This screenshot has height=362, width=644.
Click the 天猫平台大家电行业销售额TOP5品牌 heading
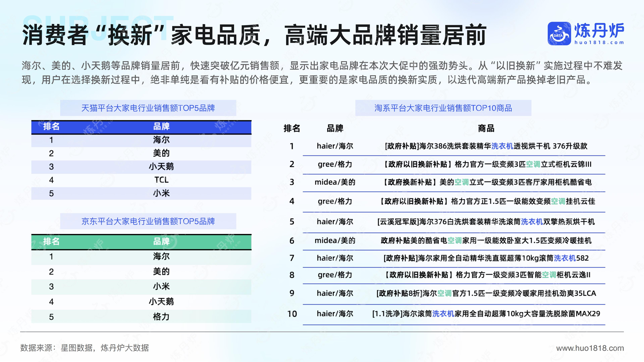click(x=148, y=108)
